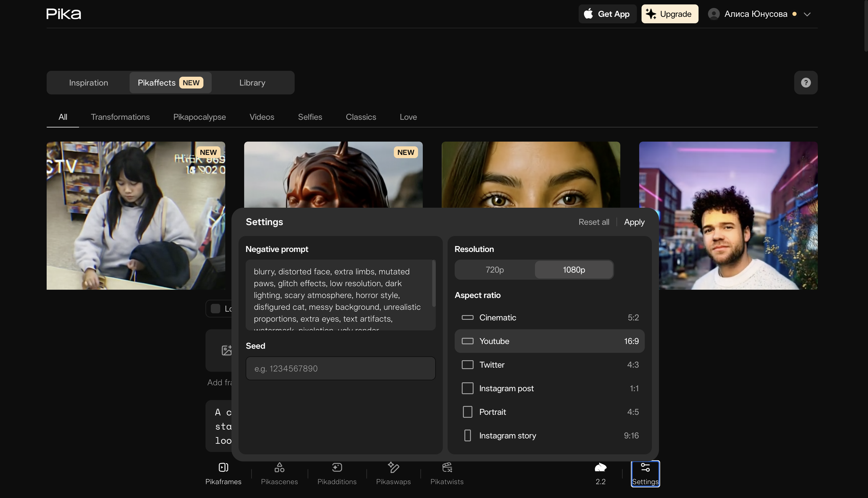Screen dimensions: 868x498
Task: Select the Pikapocalypse category
Action: 200,117
